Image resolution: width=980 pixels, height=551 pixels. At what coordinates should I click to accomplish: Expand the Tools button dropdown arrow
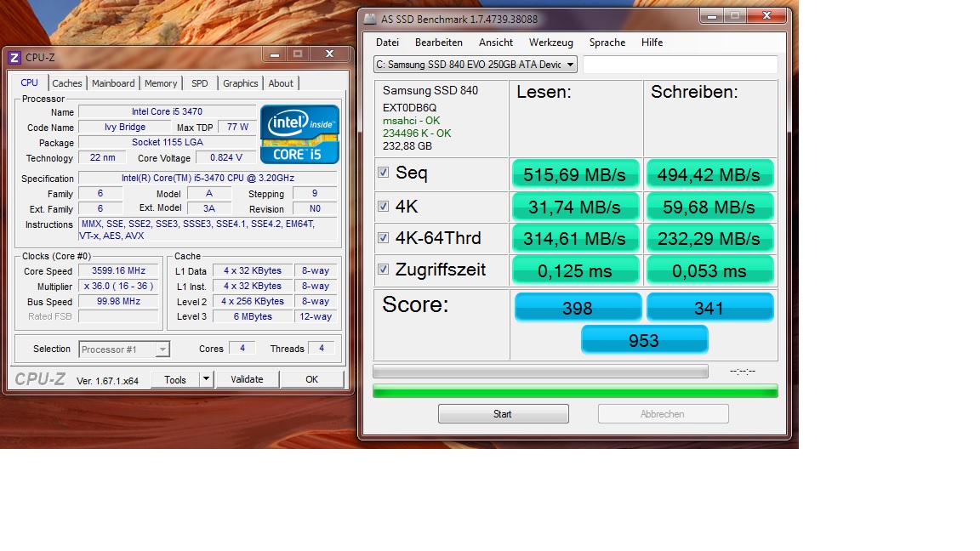point(206,379)
